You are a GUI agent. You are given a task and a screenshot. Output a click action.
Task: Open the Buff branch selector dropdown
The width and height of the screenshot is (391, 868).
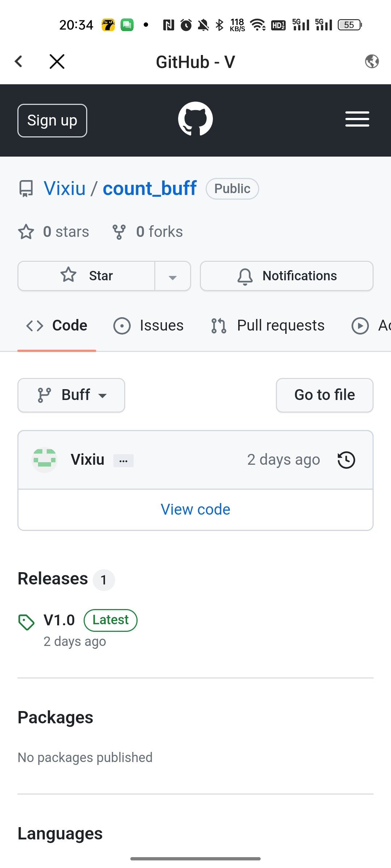[x=71, y=395]
